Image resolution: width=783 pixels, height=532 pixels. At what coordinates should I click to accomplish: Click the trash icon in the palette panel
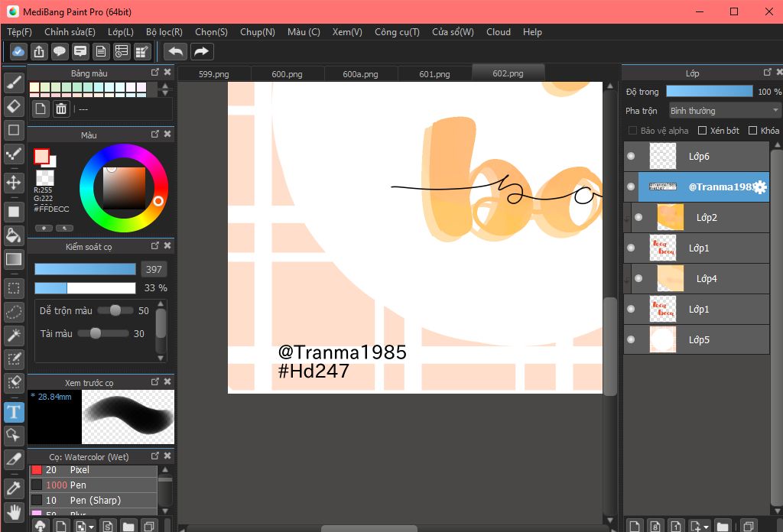tap(61, 109)
